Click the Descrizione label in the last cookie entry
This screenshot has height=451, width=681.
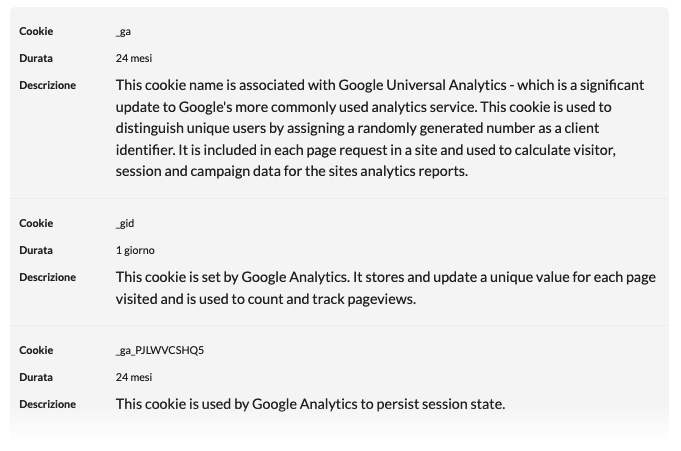(x=47, y=404)
